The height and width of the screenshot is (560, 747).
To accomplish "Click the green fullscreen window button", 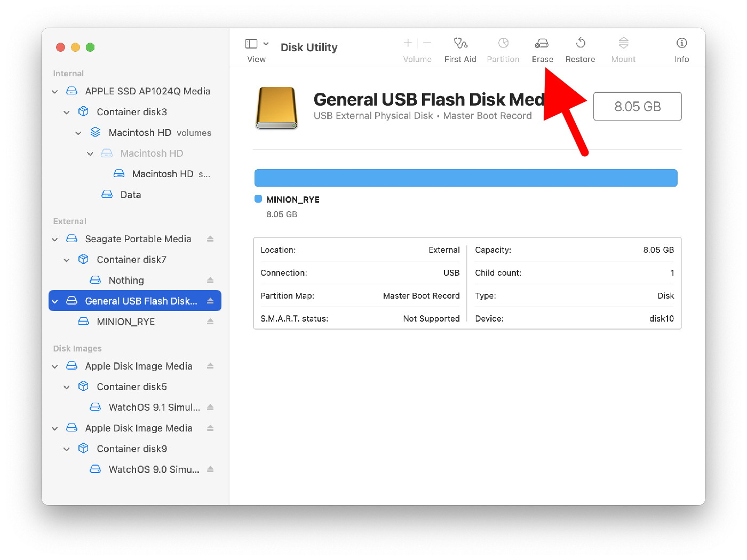I will click(x=90, y=47).
